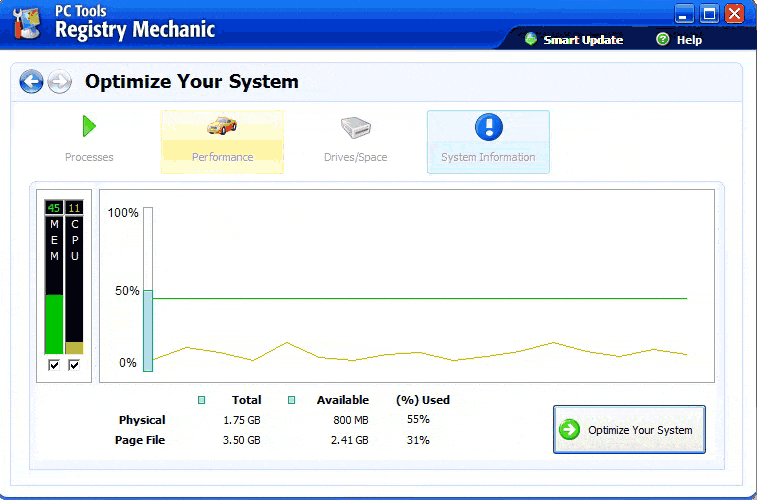Open the Processes tab
The image size is (757, 500).
coord(89,142)
